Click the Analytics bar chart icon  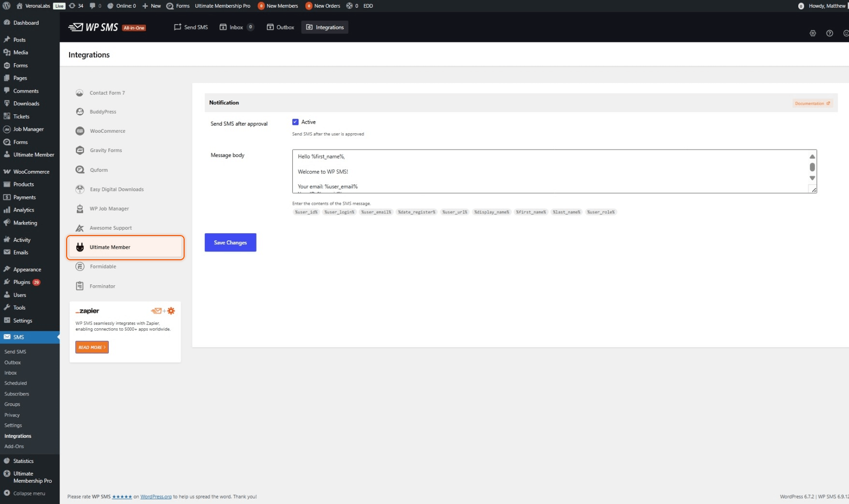coord(7,210)
